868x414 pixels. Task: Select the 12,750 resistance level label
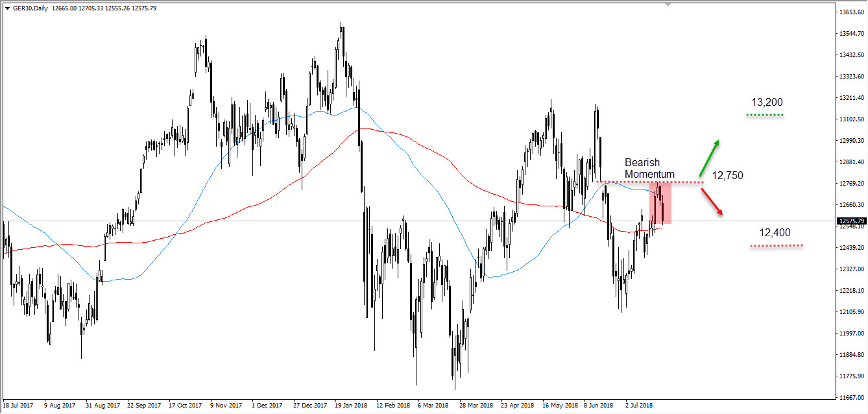point(728,175)
